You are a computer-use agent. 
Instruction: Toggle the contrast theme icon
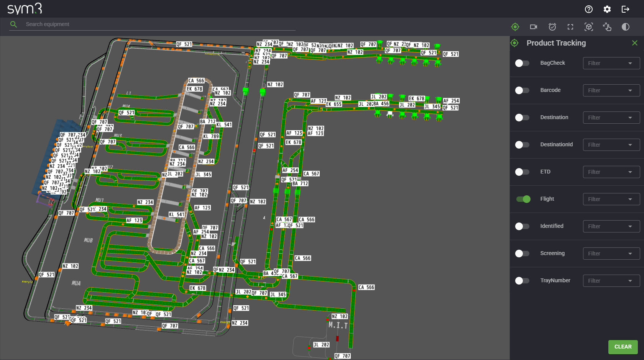pyautogui.click(x=626, y=27)
